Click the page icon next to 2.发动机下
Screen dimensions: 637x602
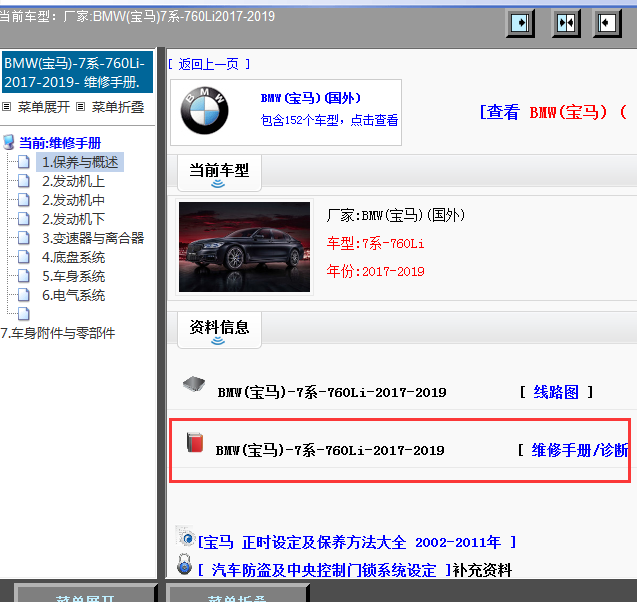[24, 219]
